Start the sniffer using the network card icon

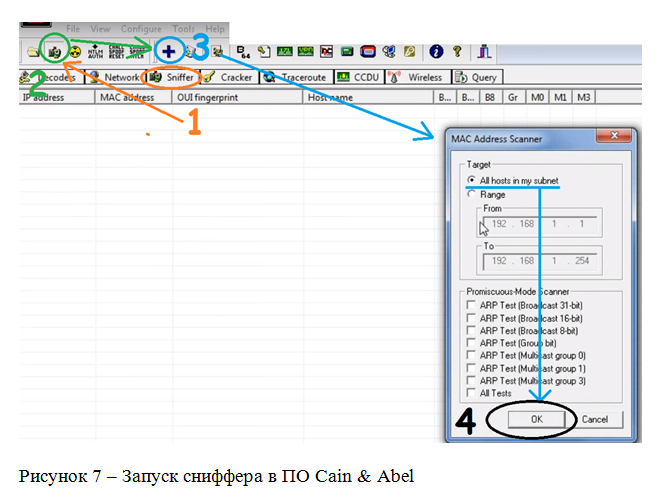(54, 52)
